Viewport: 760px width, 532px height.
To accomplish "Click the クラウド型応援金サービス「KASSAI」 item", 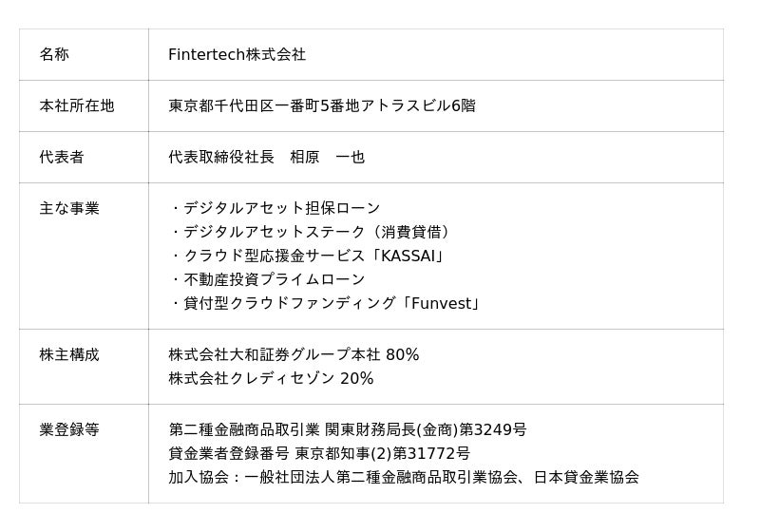I will 308,256.
